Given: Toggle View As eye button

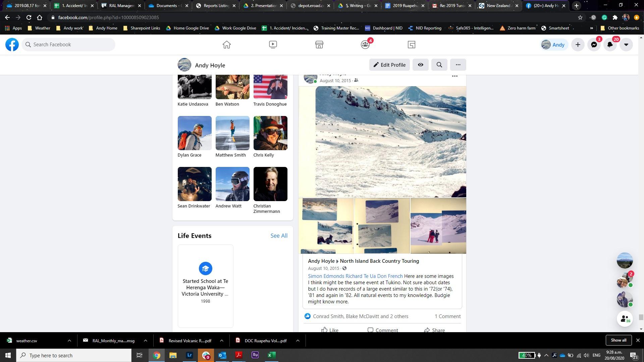Looking at the screenshot, I should point(421,65).
